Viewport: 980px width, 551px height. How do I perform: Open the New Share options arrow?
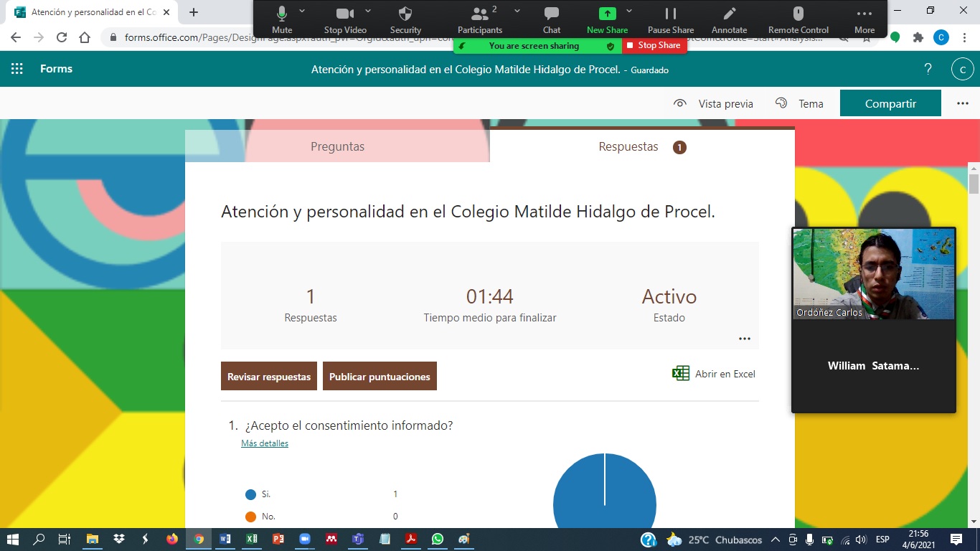click(x=629, y=11)
